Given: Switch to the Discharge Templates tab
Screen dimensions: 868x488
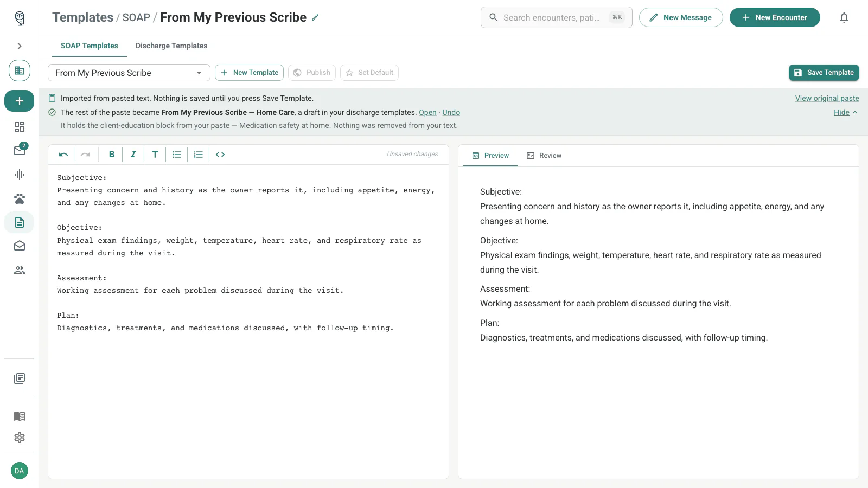Looking at the screenshot, I should click(x=171, y=46).
